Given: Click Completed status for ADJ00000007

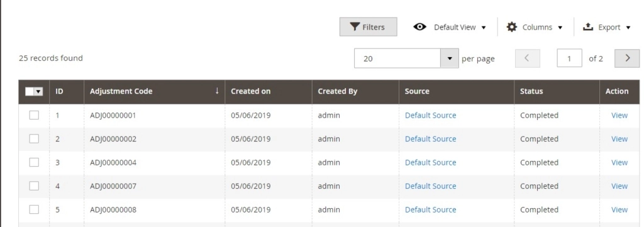Looking at the screenshot, I should click(539, 186).
